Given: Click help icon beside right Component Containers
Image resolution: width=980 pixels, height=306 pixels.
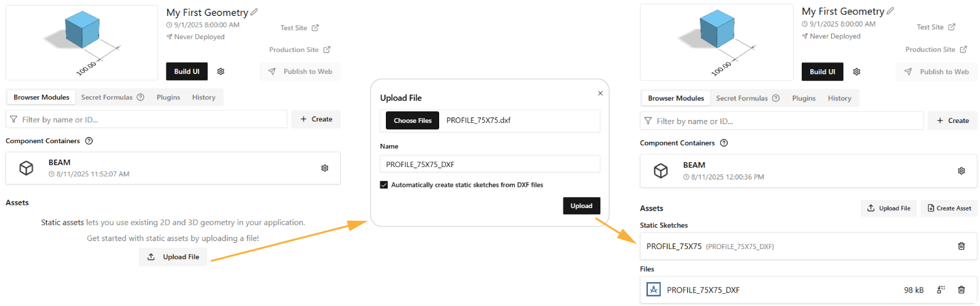Looking at the screenshot, I should (724, 143).
